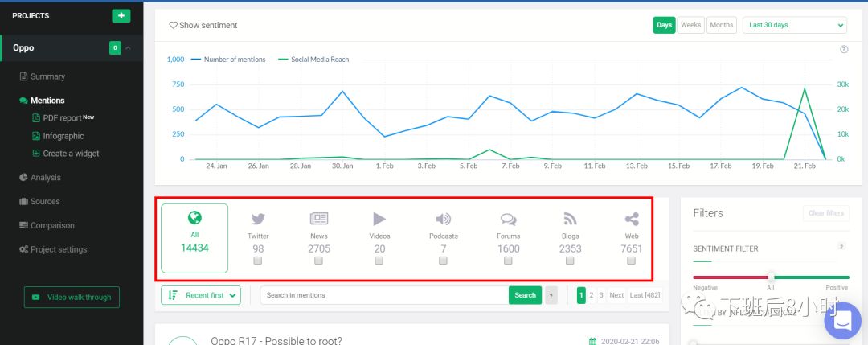The width and height of the screenshot is (868, 345).
Task: Switch chart to Weeks view
Action: pyautogui.click(x=691, y=25)
